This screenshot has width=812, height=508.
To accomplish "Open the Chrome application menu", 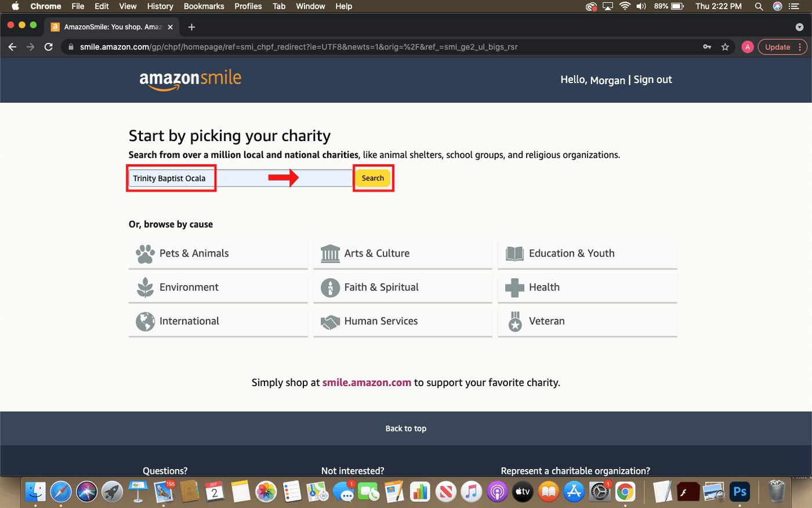I will pos(46,6).
